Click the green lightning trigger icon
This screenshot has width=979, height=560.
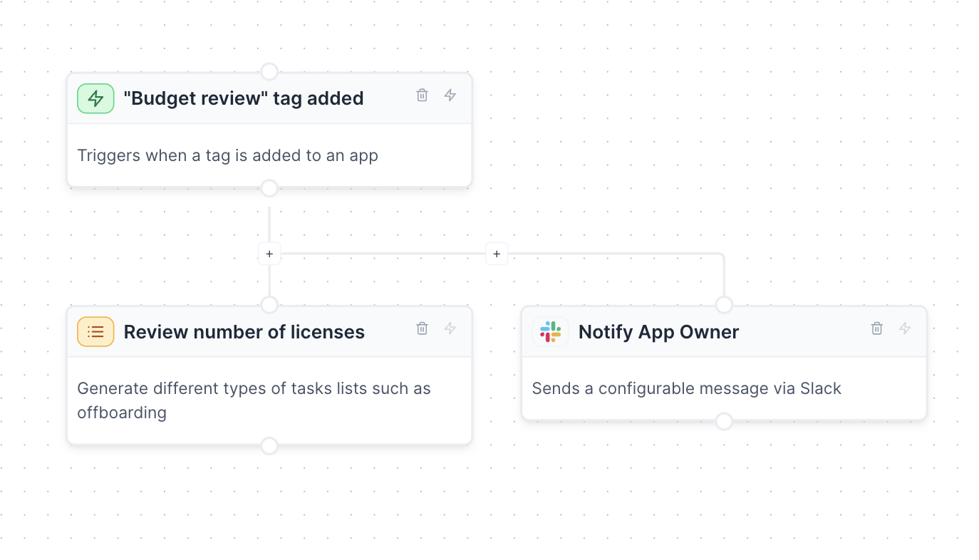[x=95, y=98]
